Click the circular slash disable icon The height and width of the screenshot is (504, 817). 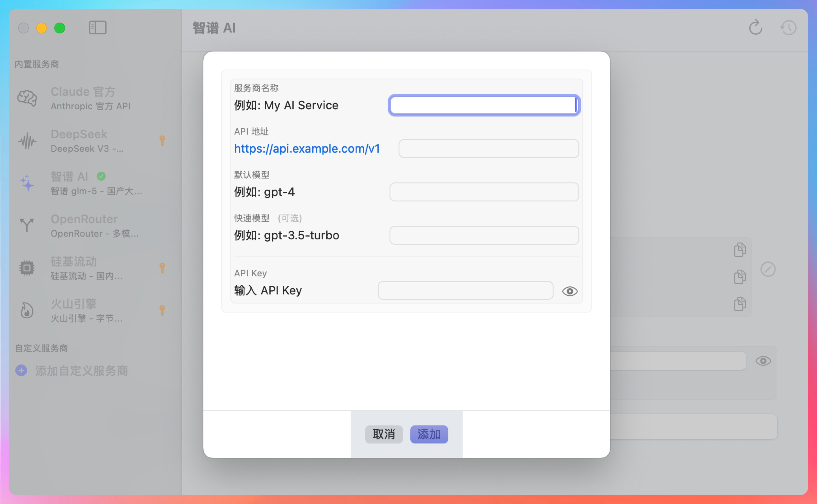pos(768,269)
